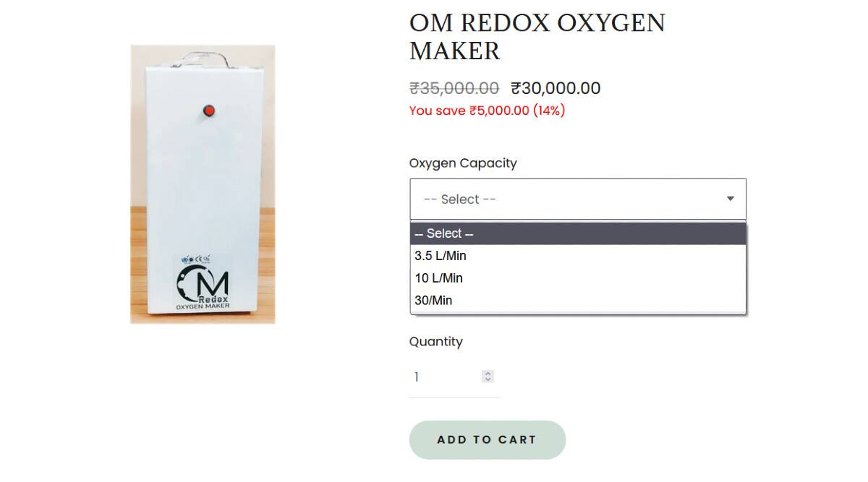This screenshot has width=868, height=482.
Task: Click the crossed-out ₹35,000.00 price
Action: [454, 88]
